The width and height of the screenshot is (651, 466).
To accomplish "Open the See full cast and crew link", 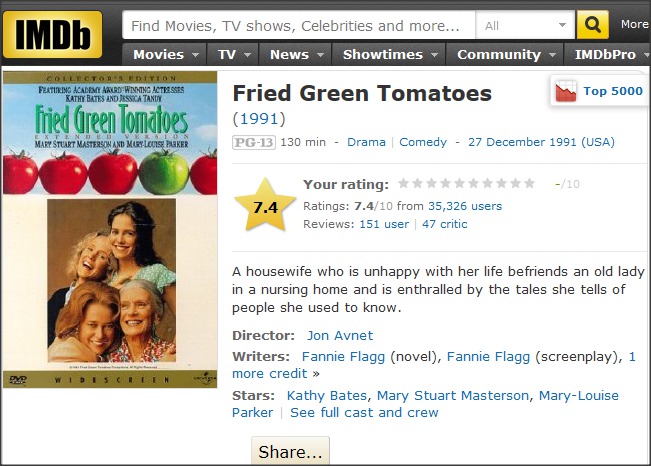I will 364,412.
